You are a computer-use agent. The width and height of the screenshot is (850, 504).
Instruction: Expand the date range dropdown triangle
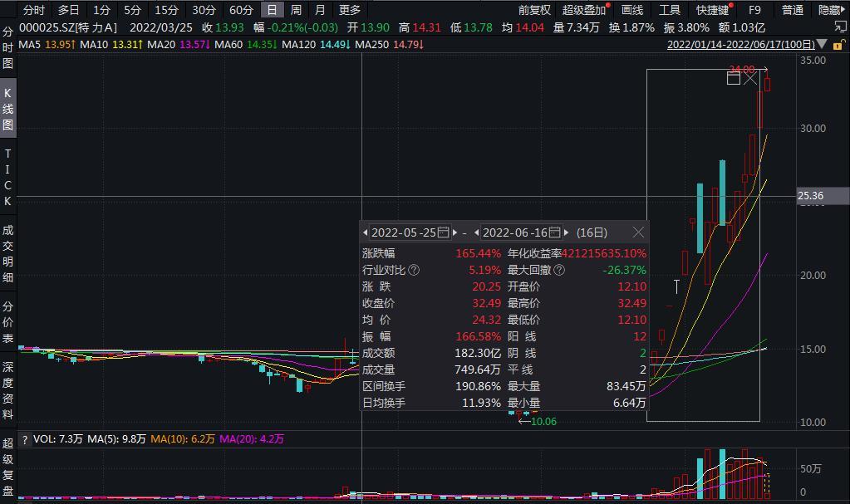tap(822, 45)
